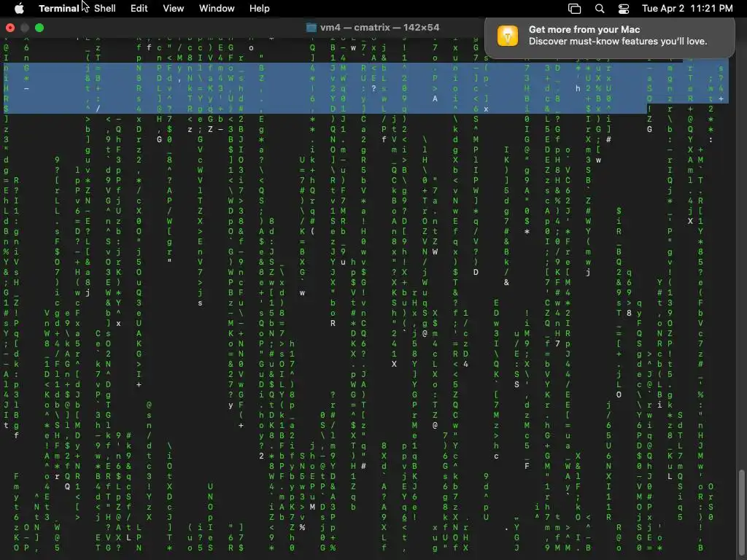The width and height of the screenshot is (747, 560).
Task: Open Stage Manager windows icon in menu bar
Action: coord(575,8)
